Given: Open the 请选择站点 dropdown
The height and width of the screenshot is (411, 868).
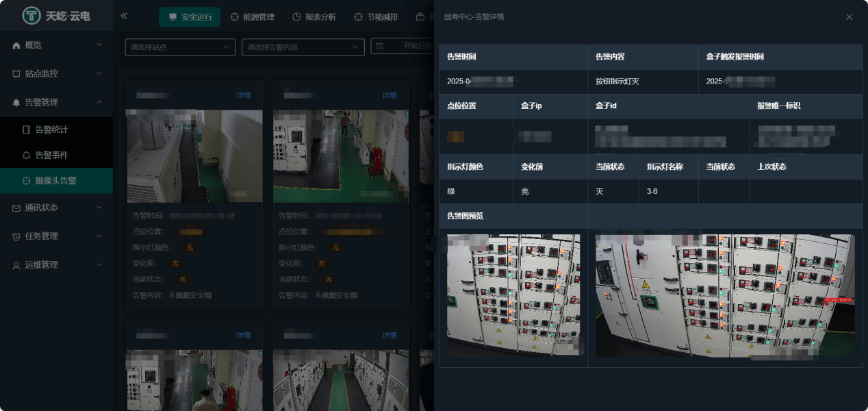Looking at the screenshot, I should pos(180,47).
